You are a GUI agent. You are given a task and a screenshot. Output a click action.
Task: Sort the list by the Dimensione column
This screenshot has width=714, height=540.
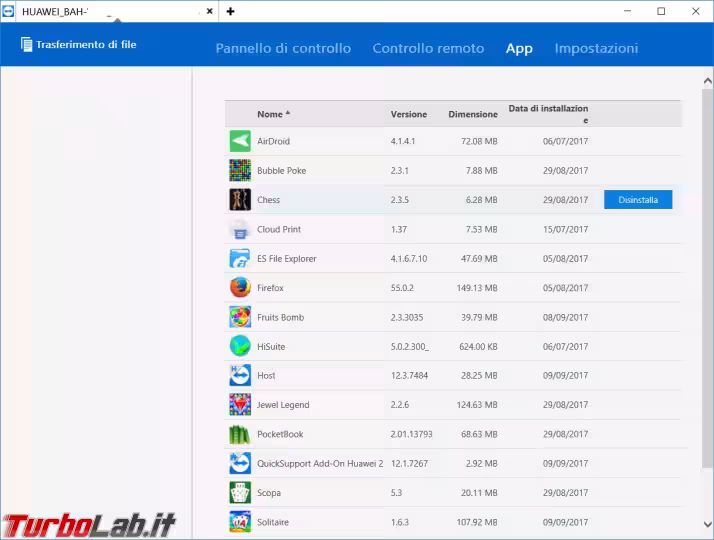[x=473, y=114]
